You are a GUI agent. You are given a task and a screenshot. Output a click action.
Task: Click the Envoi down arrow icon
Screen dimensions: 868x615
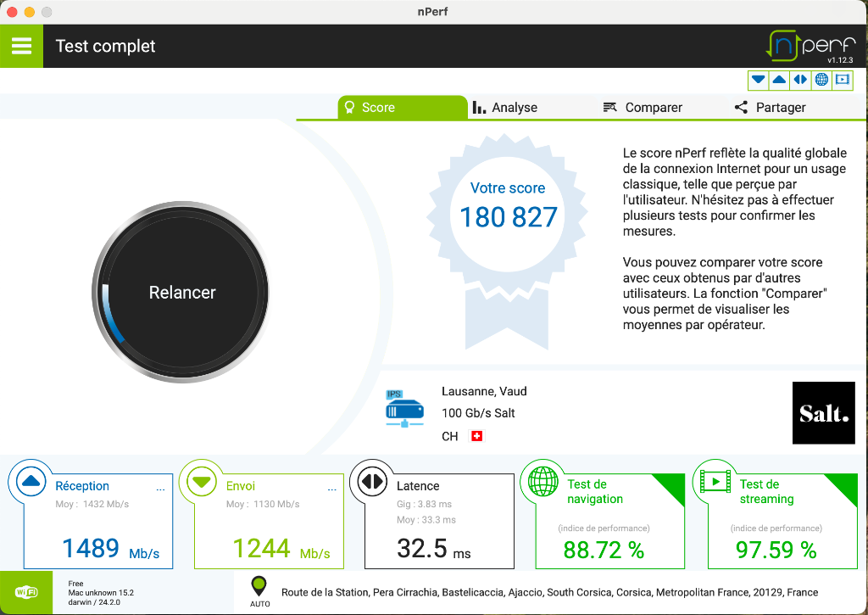202,482
